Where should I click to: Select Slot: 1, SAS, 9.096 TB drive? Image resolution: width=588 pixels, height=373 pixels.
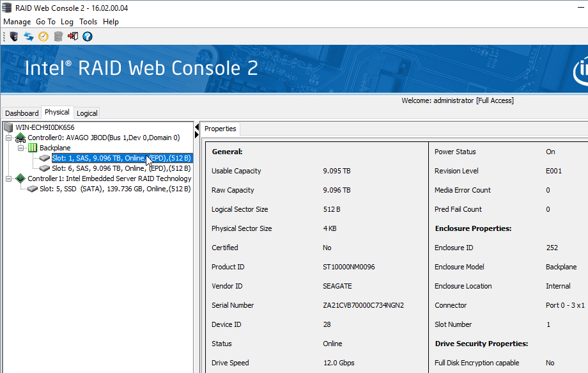(122, 158)
